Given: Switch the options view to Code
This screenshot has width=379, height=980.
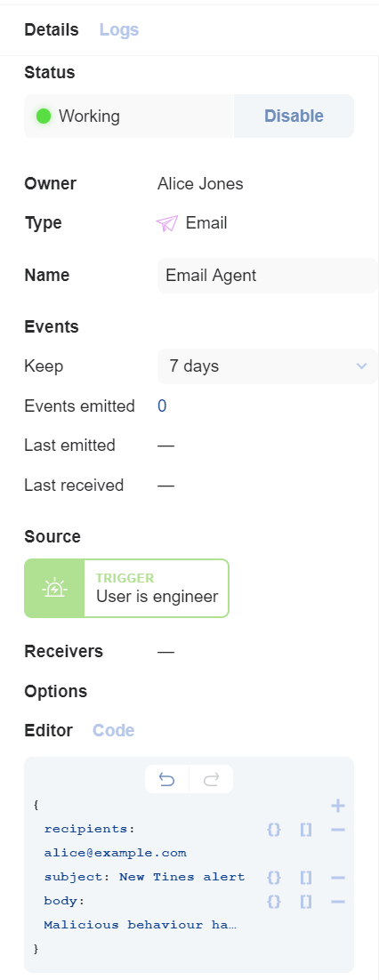Looking at the screenshot, I should click(113, 730).
